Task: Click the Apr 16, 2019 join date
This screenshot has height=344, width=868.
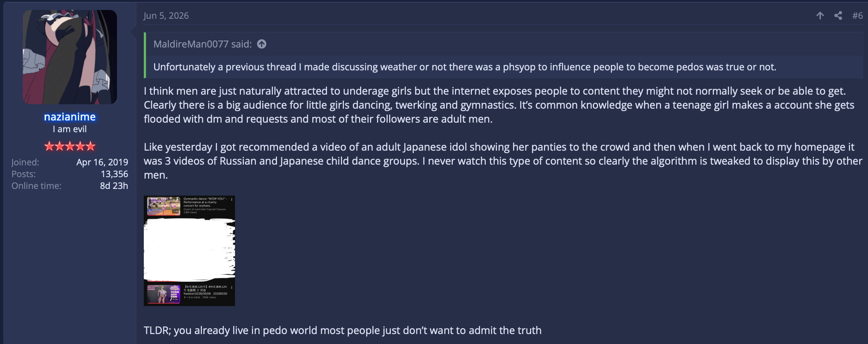Action: (x=102, y=162)
